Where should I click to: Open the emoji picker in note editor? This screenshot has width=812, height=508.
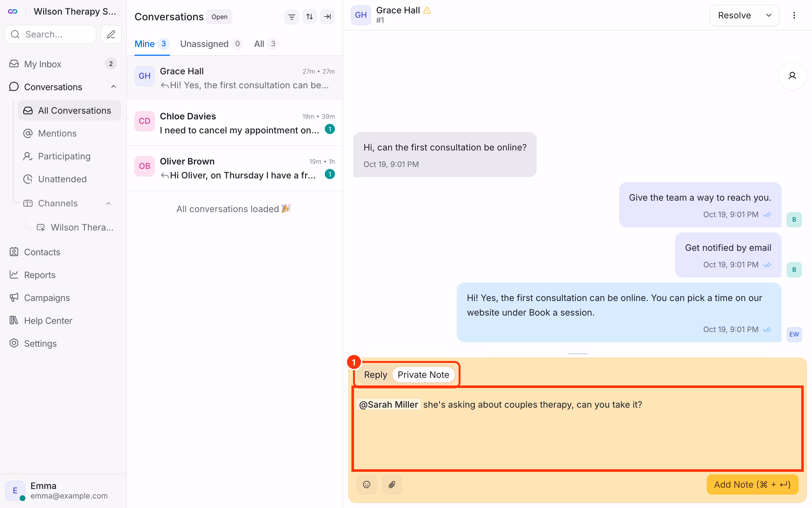(366, 484)
